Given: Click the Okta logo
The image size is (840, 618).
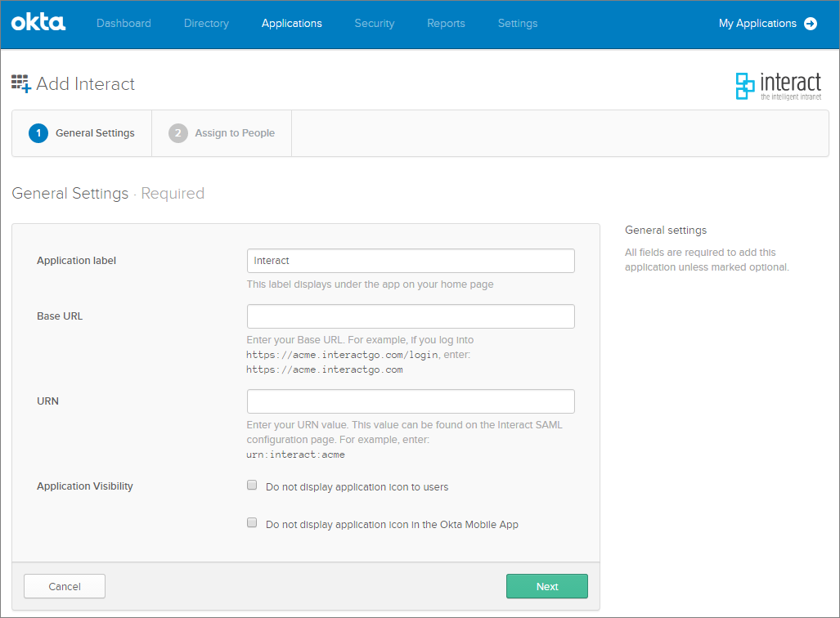Looking at the screenshot, I should pos(38,23).
